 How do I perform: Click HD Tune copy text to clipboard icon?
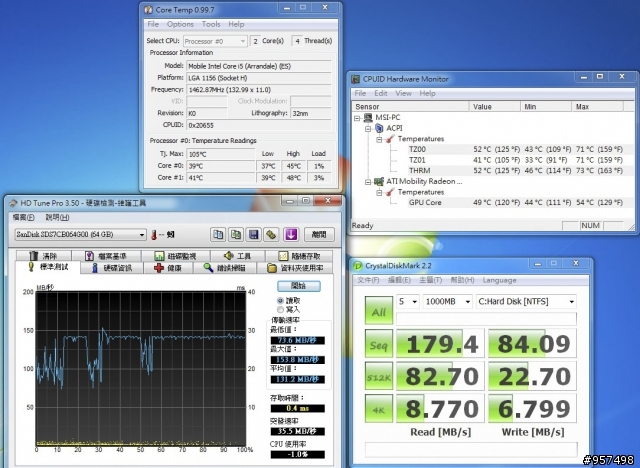tap(218, 234)
